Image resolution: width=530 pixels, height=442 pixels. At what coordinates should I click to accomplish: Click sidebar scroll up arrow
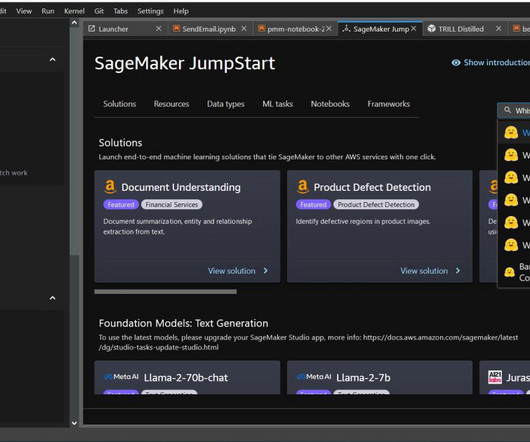point(74,23)
